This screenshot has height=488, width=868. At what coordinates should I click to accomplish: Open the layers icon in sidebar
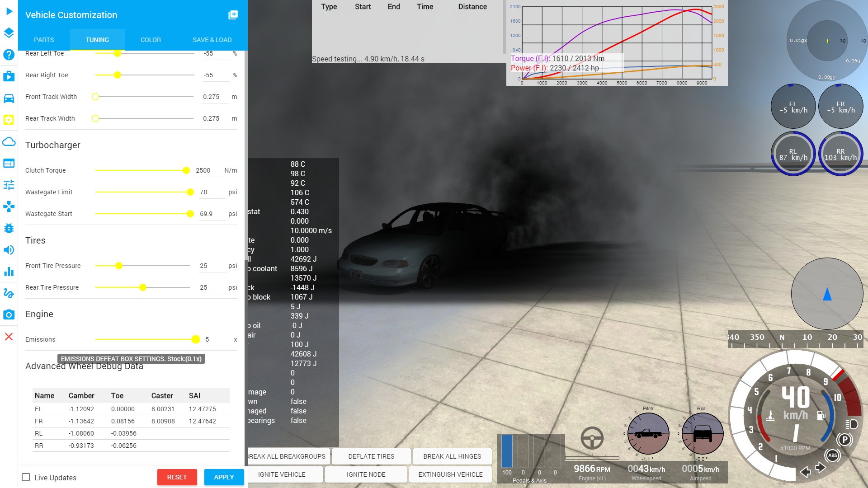tap(9, 33)
